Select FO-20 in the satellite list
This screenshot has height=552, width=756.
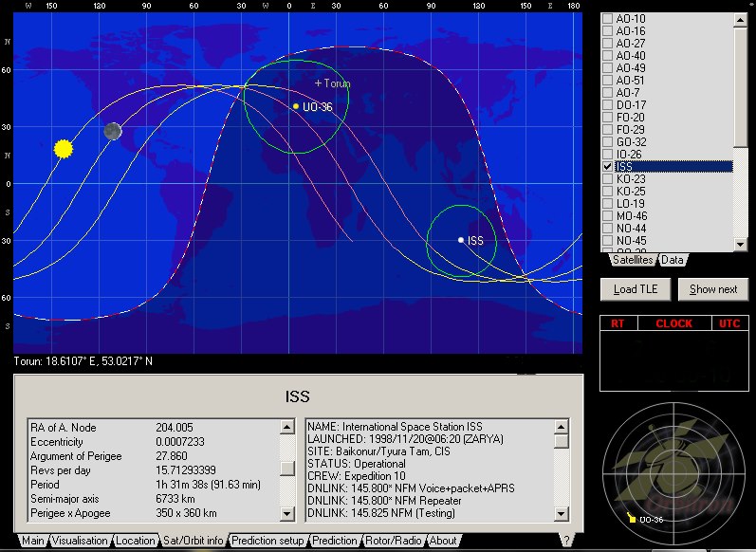630,118
